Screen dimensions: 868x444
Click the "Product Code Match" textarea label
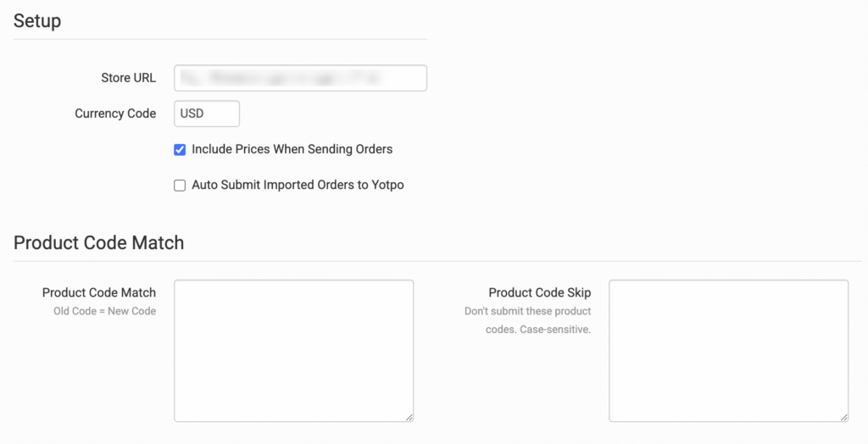(99, 293)
